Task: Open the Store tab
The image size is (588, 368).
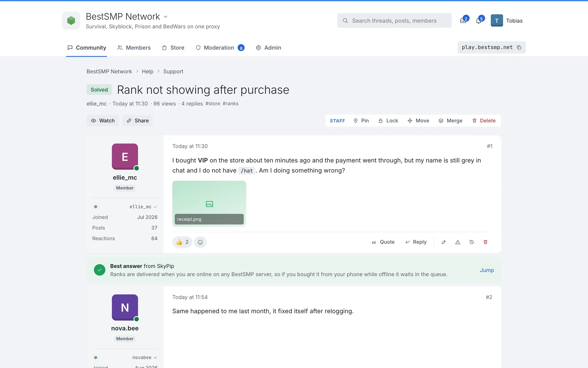Action: (173, 48)
